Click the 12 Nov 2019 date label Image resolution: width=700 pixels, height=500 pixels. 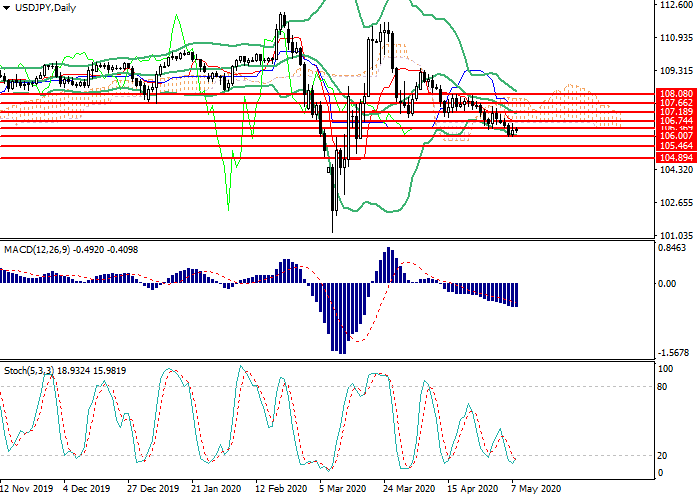28,490
